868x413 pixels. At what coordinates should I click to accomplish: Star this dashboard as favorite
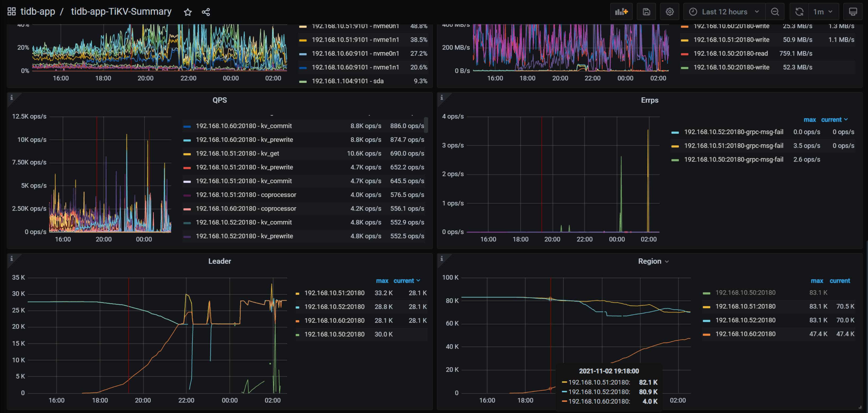tap(188, 12)
